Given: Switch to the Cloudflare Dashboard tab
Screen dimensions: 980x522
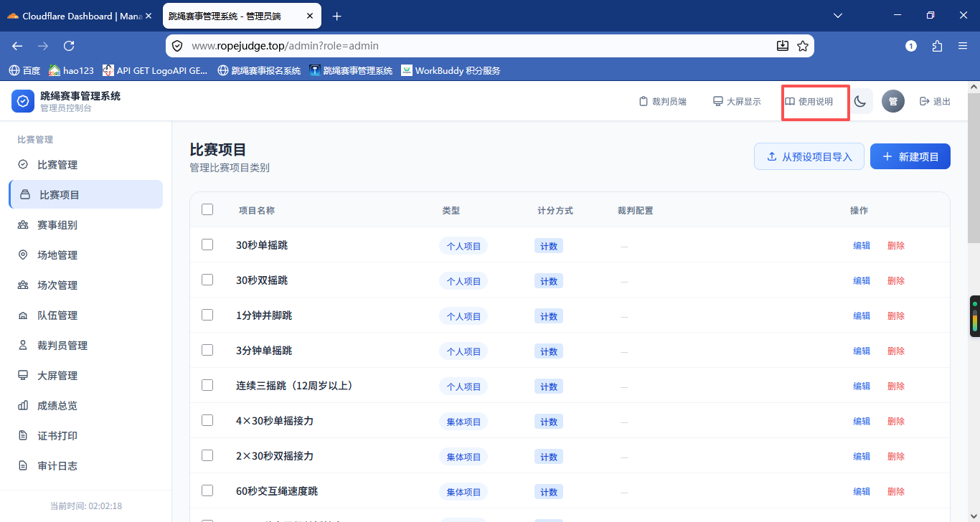Looking at the screenshot, I should click(79, 16).
